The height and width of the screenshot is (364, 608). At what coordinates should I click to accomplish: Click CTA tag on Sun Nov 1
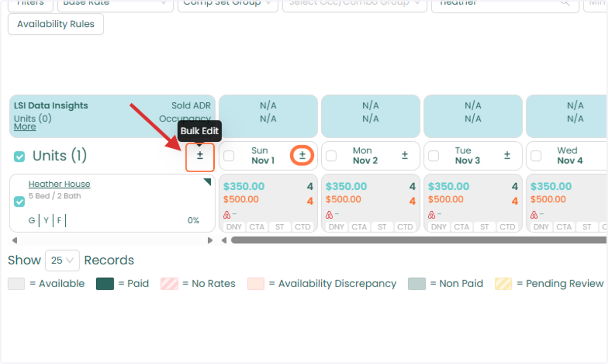pos(257,227)
